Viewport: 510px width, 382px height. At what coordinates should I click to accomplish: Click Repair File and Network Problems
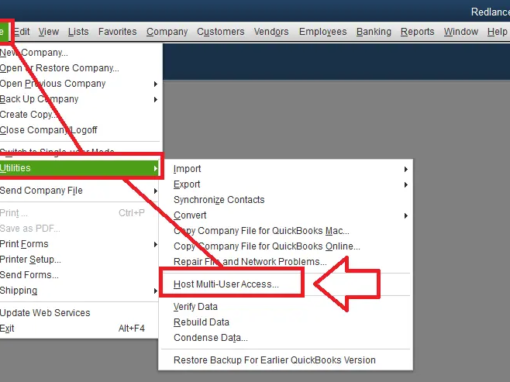click(250, 262)
